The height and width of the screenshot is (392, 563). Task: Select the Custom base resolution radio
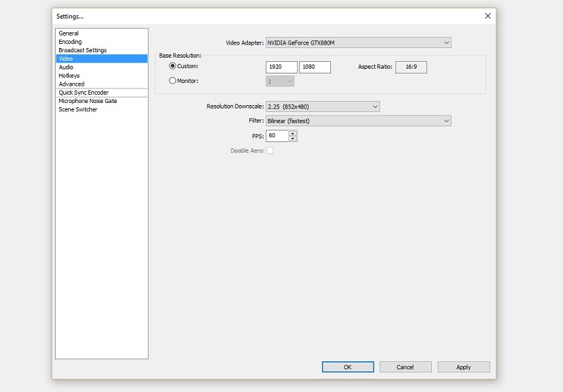pyautogui.click(x=172, y=66)
